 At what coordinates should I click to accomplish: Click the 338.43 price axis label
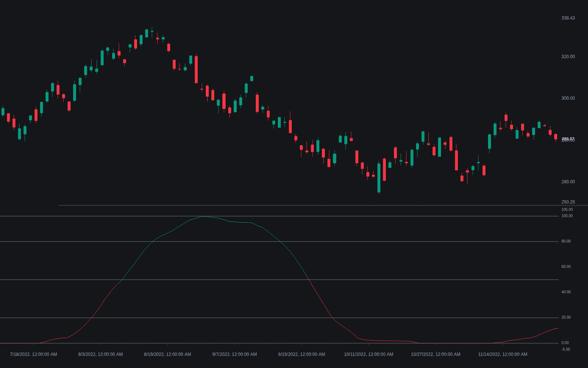[x=568, y=18]
